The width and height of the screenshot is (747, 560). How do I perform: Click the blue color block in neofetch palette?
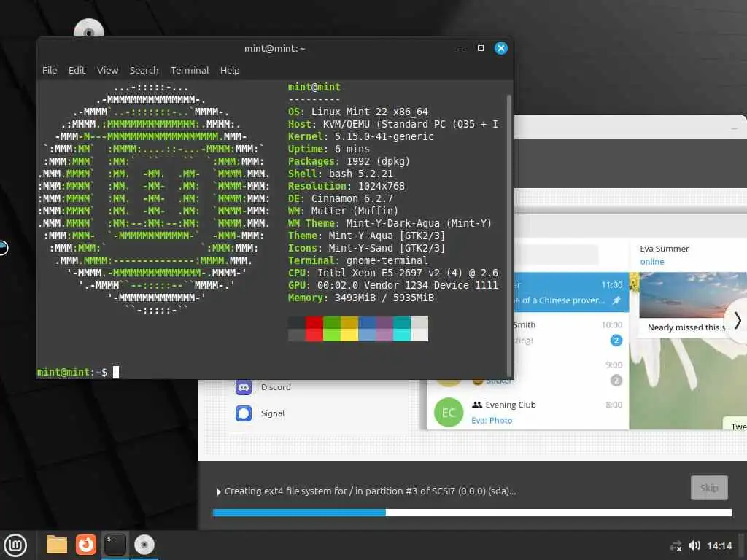pos(367,329)
